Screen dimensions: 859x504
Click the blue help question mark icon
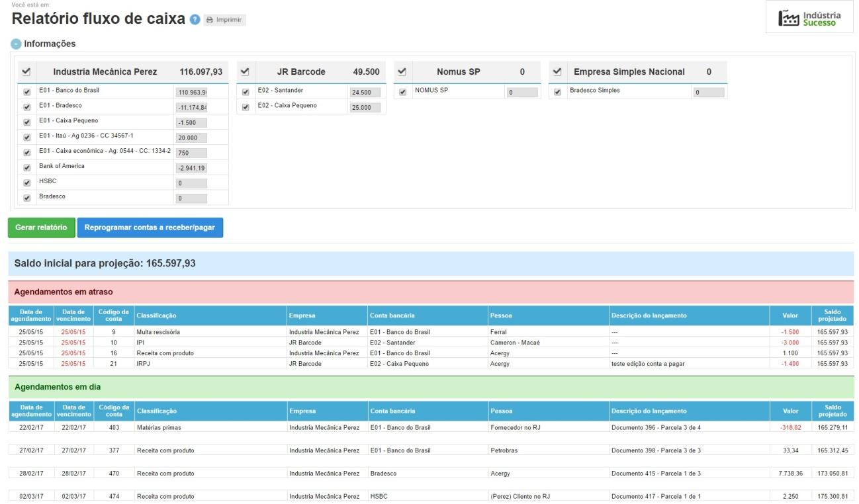click(x=195, y=20)
